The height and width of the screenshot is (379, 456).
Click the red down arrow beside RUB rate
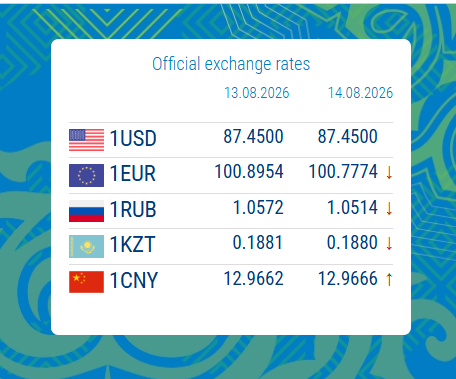pyautogui.click(x=389, y=208)
